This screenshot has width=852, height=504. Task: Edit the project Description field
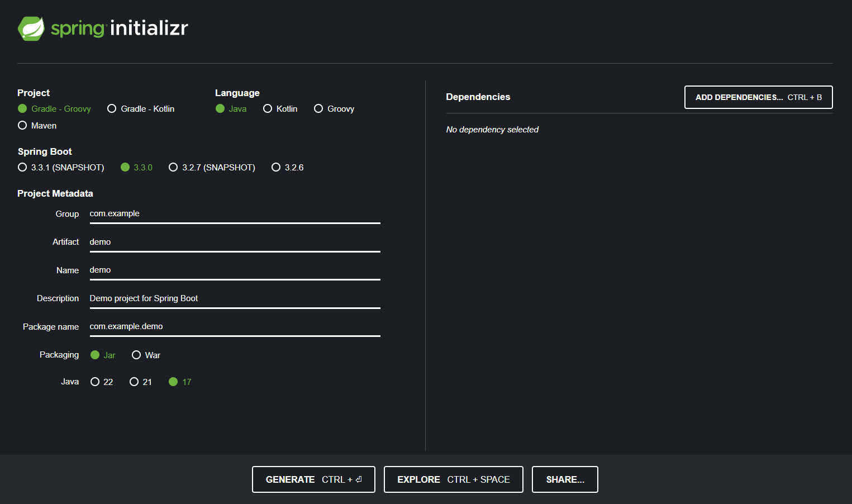235,298
